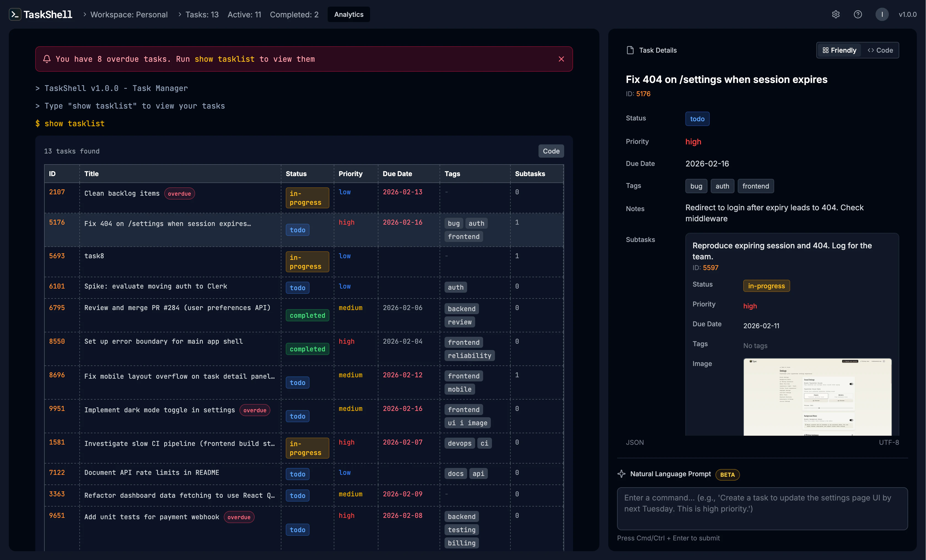Click the bell icon in the overdue alert
Image resolution: width=926 pixels, height=560 pixels.
click(x=47, y=59)
